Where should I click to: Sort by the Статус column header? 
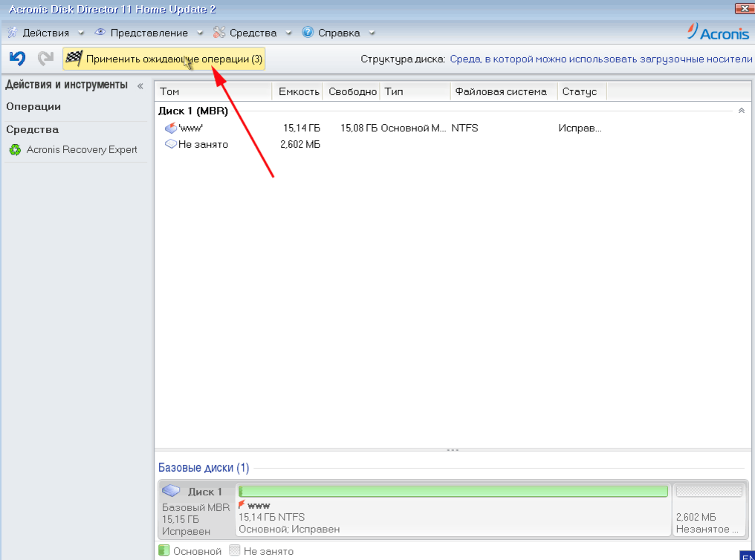click(x=582, y=91)
